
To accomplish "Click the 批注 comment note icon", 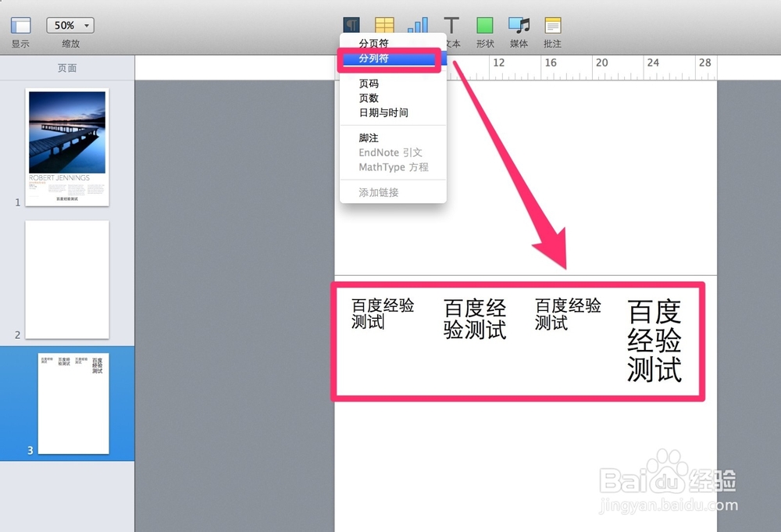I will click(x=552, y=26).
